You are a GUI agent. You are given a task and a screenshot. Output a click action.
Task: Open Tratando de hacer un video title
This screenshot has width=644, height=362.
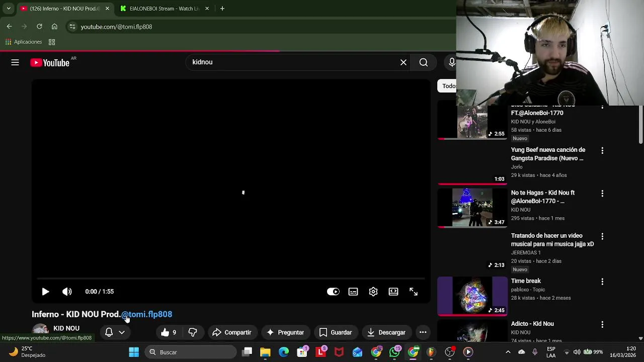pyautogui.click(x=552, y=240)
